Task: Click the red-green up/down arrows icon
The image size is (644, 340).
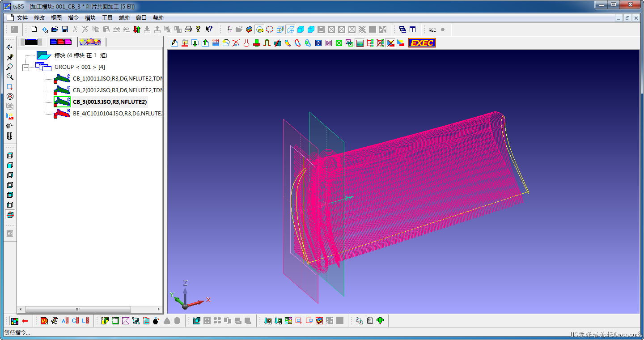Action: tap(137, 30)
